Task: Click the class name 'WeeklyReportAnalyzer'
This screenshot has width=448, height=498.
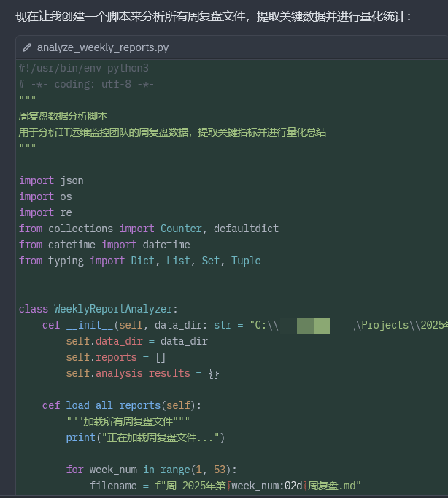Action: (x=113, y=309)
